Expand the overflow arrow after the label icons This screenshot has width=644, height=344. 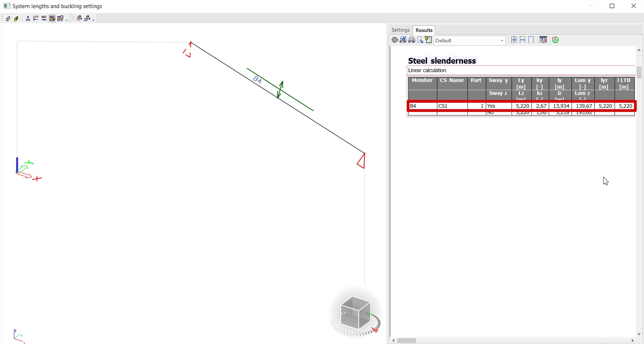tap(67, 19)
